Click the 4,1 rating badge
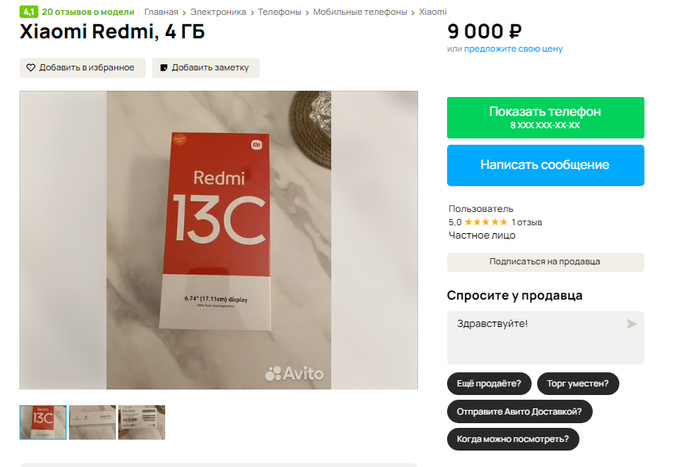This screenshot has height=467, width=700. coord(28,12)
